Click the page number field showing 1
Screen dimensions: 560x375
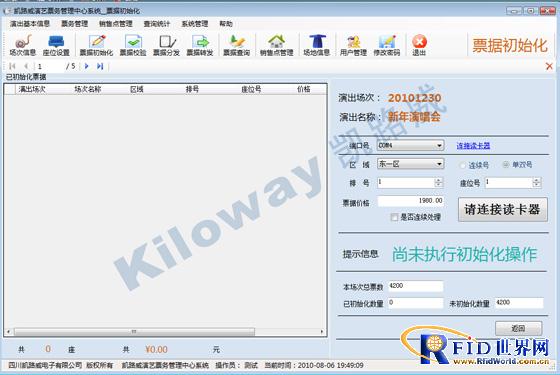(49, 66)
